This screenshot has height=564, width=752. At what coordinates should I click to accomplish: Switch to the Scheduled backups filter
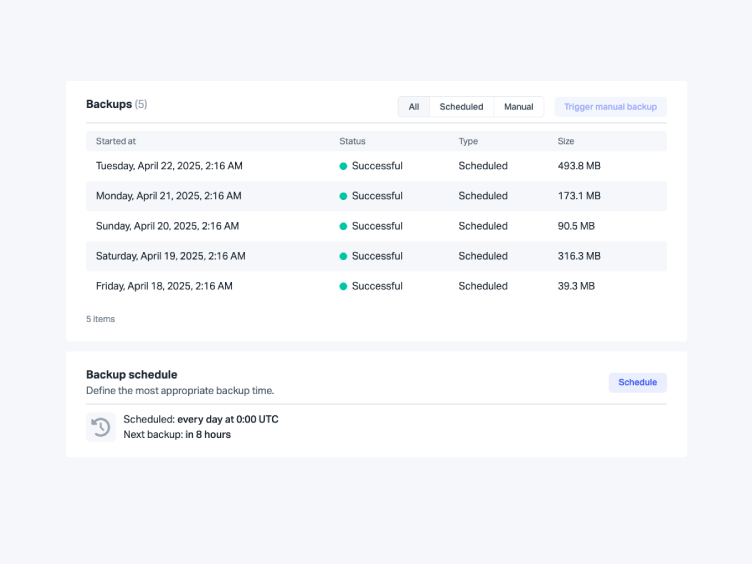[461, 107]
